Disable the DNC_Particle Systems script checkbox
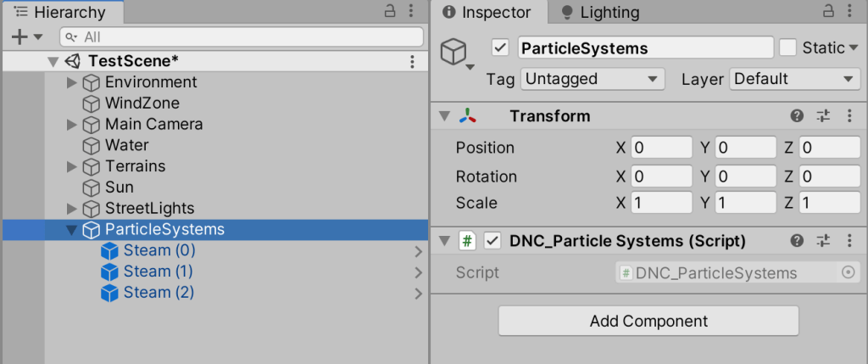Screen dimensions: 868x364 tap(492, 241)
